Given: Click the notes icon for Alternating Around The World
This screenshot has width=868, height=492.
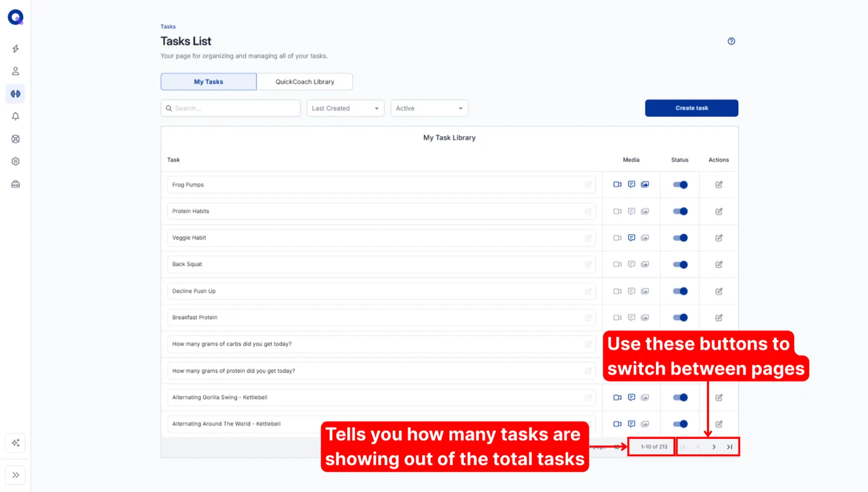Looking at the screenshot, I should pyautogui.click(x=631, y=424).
